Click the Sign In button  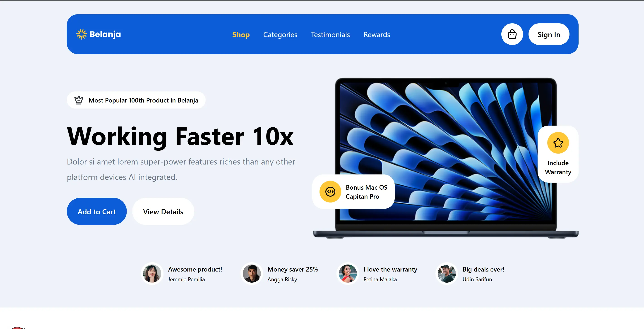(549, 34)
